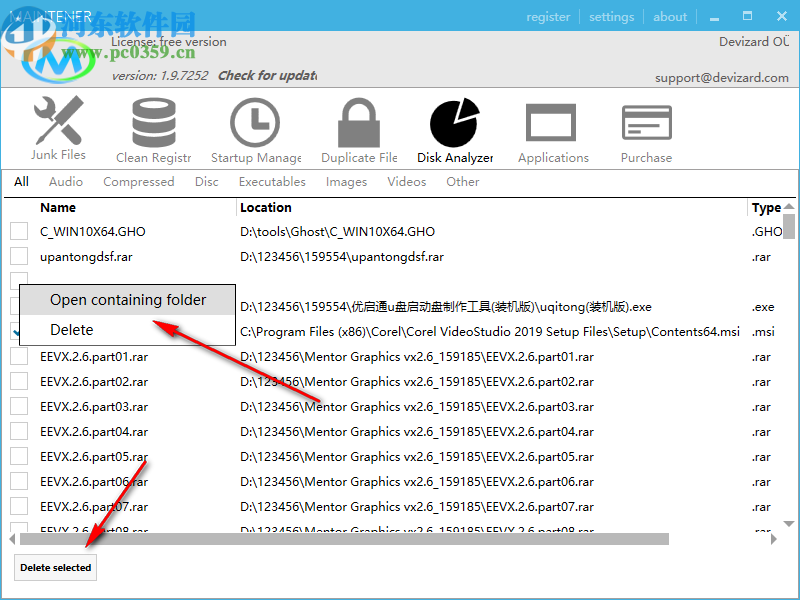Click the horizontal scrollbar thumb
The width and height of the screenshot is (800, 600).
coord(344,539)
